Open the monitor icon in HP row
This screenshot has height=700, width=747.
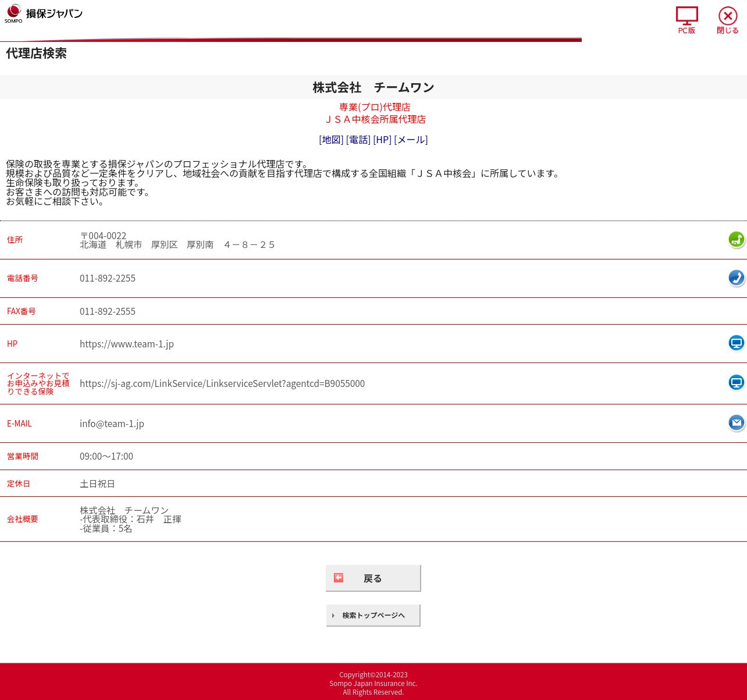pos(737,343)
